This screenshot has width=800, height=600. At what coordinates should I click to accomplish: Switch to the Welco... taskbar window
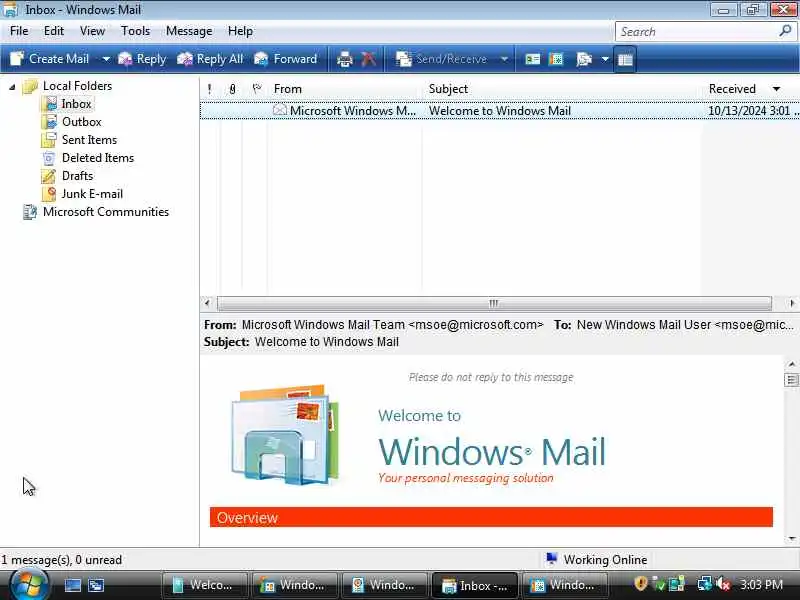point(205,585)
